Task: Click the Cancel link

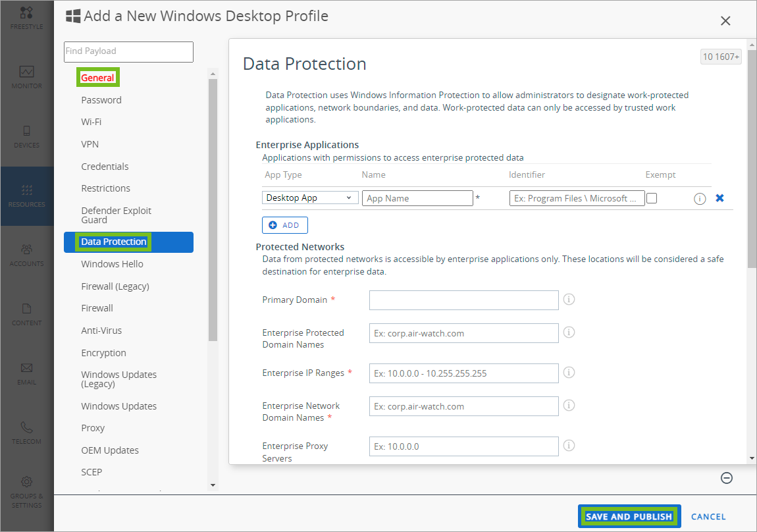Action: click(x=708, y=517)
